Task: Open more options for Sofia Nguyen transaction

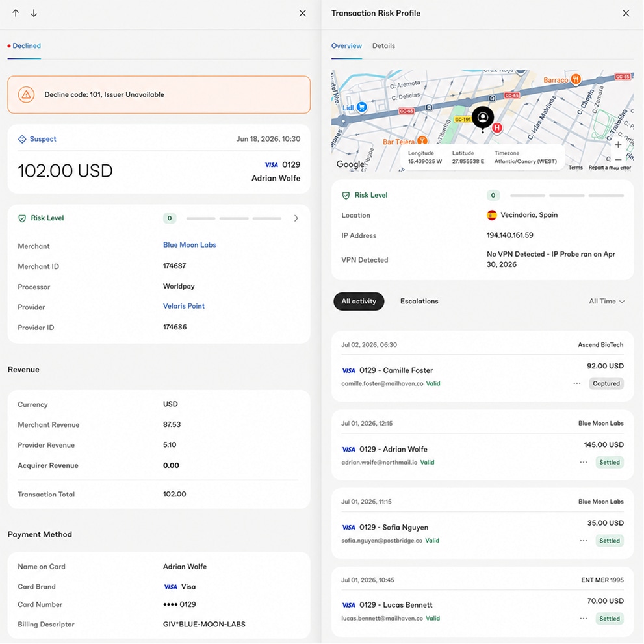Action: [x=584, y=541]
